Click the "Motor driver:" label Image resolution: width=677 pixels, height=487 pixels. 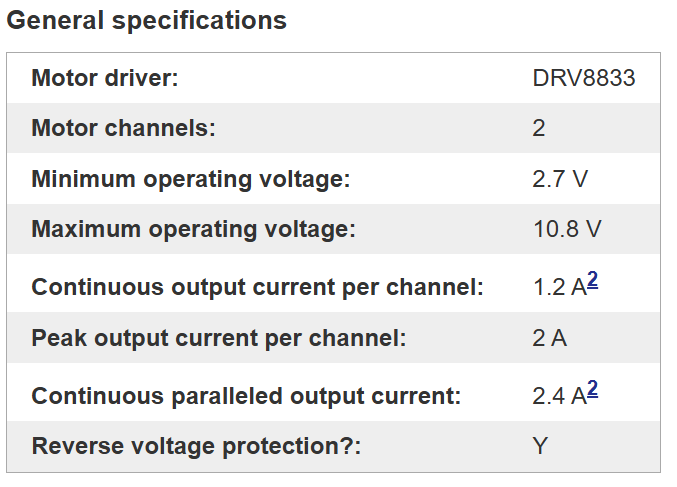pos(104,78)
